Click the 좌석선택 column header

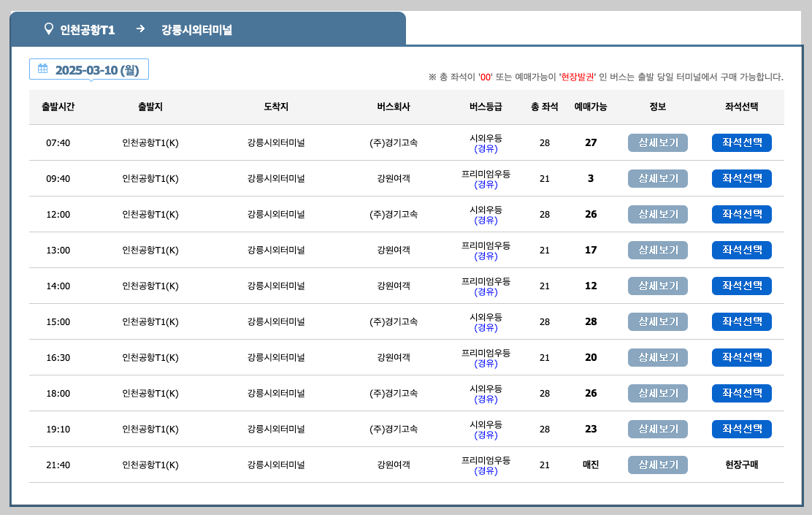click(x=742, y=107)
